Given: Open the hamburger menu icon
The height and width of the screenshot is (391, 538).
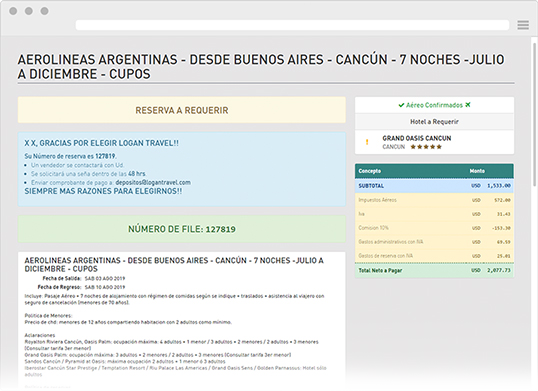Looking at the screenshot, I should tap(523, 25).
